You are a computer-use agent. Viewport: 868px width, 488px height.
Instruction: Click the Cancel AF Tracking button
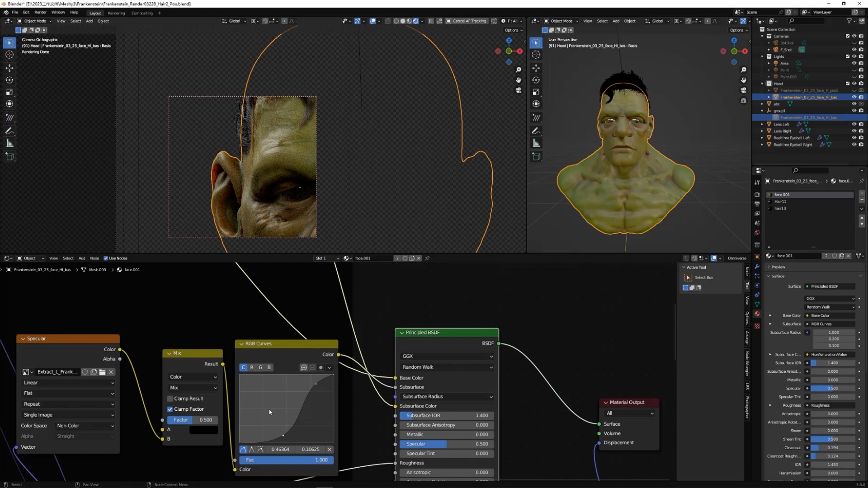[x=467, y=21]
